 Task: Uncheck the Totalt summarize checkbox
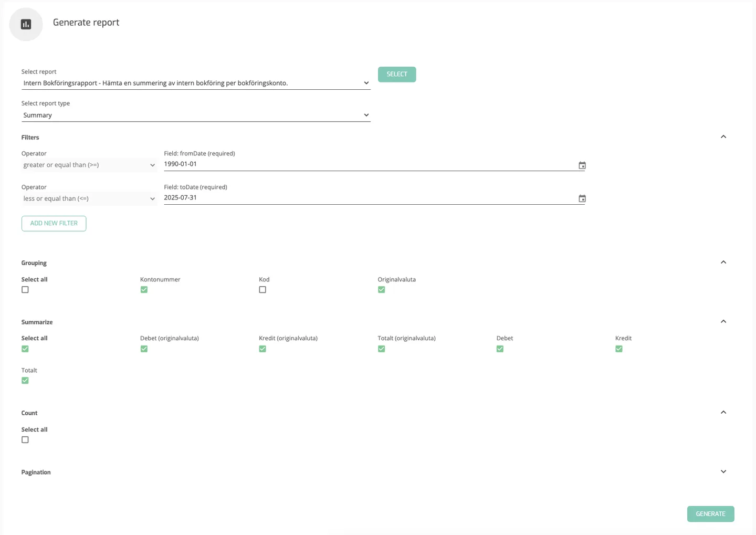(25, 381)
